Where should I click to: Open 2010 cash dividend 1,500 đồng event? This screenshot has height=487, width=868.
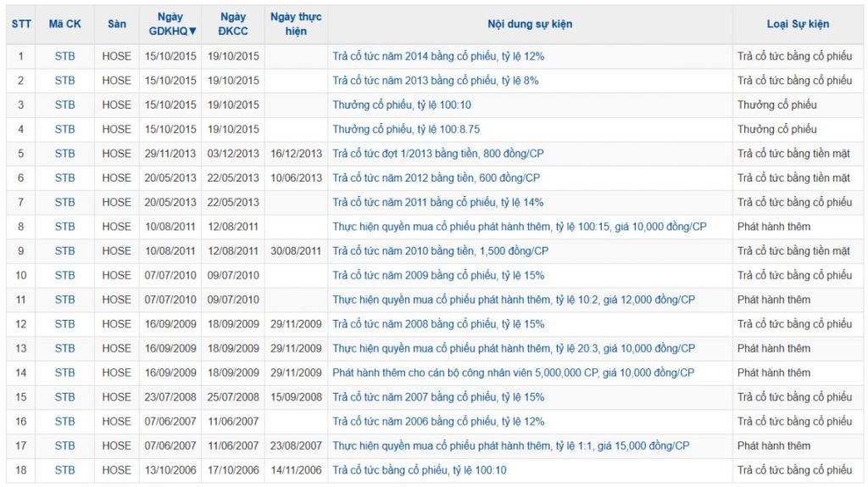pos(440,251)
